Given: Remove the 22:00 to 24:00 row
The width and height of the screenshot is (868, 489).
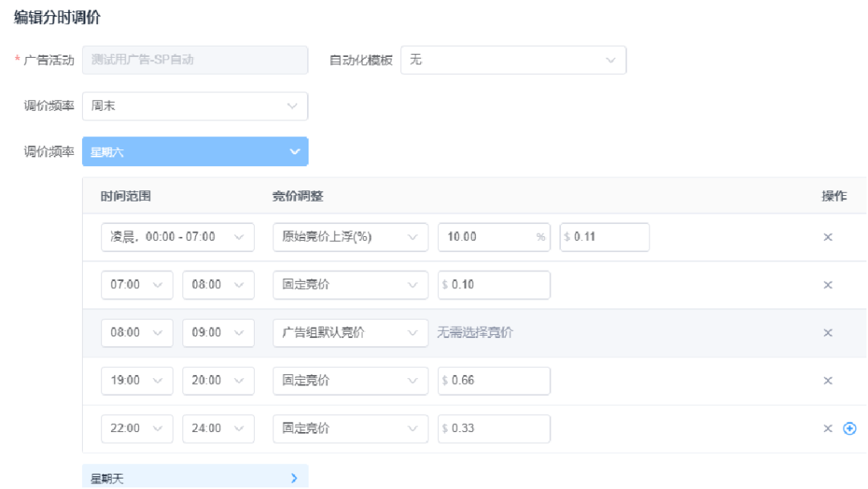Looking at the screenshot, I should click(828, 429).
